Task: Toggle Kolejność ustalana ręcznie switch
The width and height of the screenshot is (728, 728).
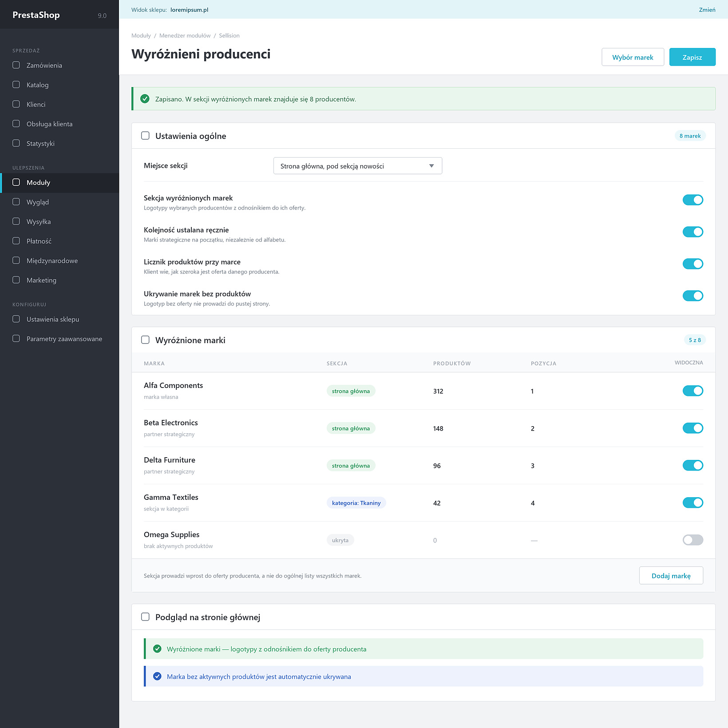Action: click(x=693, y=232)
